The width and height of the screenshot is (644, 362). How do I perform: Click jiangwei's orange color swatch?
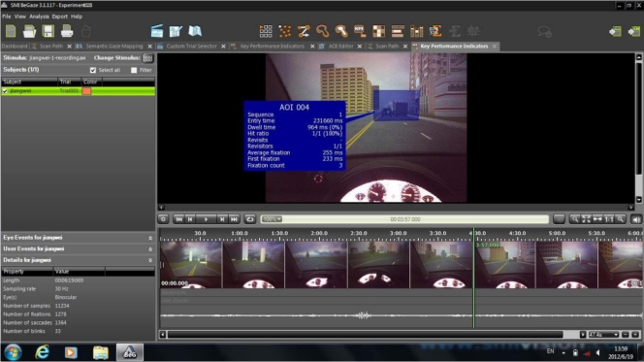click(86, 91)
